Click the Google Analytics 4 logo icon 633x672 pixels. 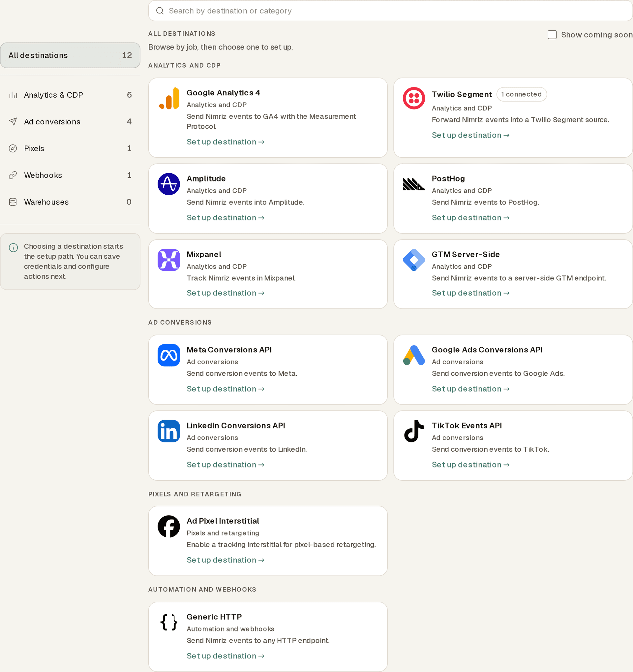(168, 98)
